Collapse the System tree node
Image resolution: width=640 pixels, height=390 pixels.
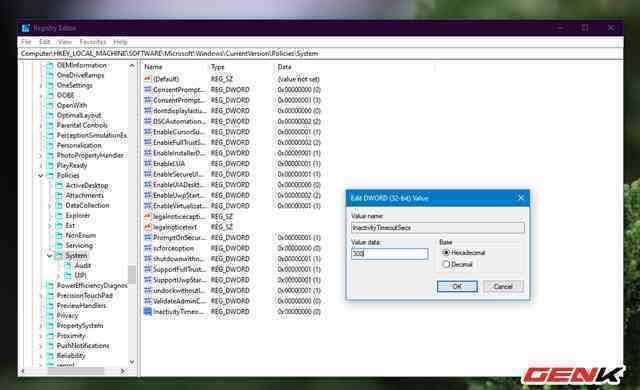tap(49, 255)
